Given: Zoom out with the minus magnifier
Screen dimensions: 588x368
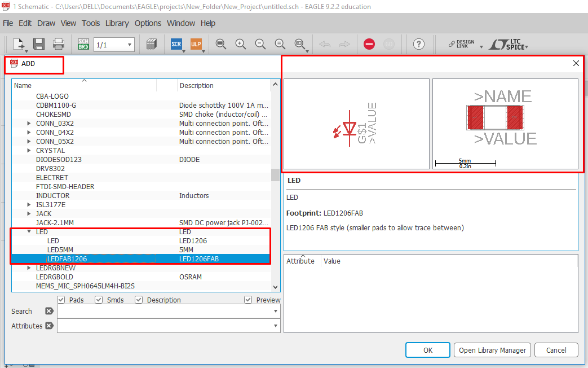Looking at the screenshot, I should [x=260, y=45].
